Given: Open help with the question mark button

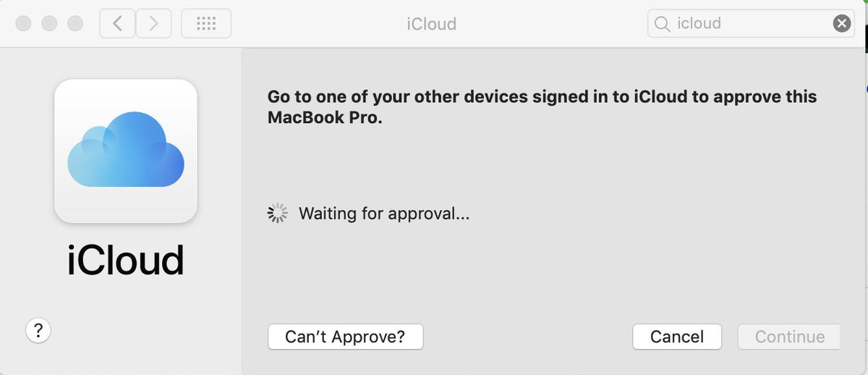Looking at the screenshot, I should (38, 331).
